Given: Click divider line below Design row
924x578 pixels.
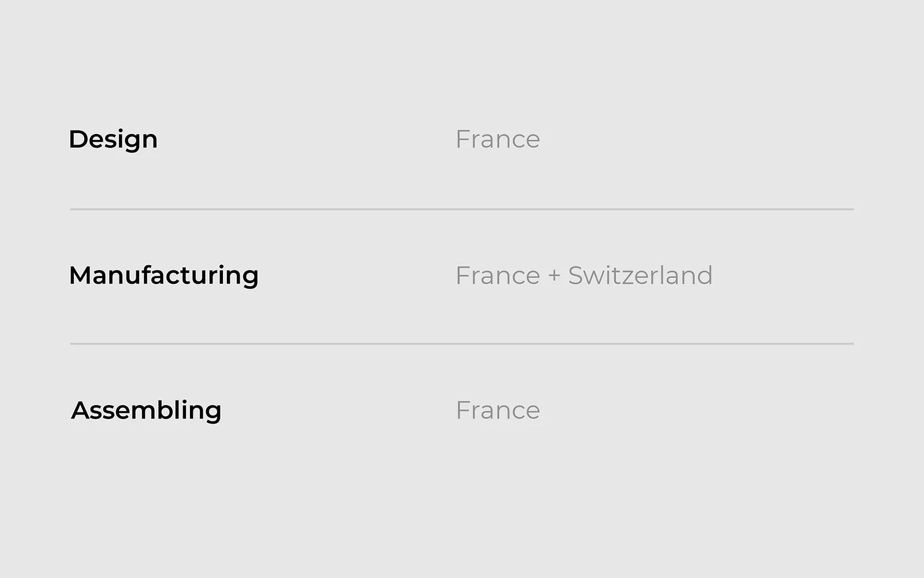Looking at the screenshot, I should [x=462, y=209].
